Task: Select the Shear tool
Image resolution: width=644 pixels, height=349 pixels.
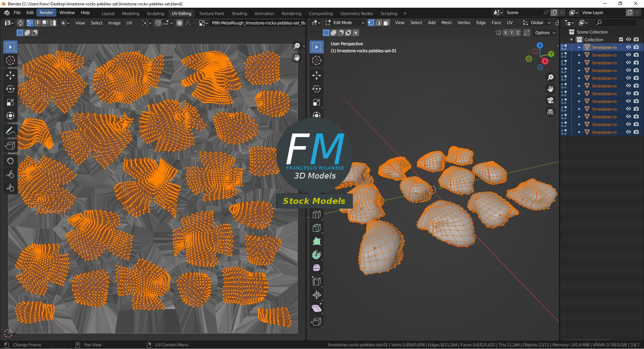Action: point(317,308)
